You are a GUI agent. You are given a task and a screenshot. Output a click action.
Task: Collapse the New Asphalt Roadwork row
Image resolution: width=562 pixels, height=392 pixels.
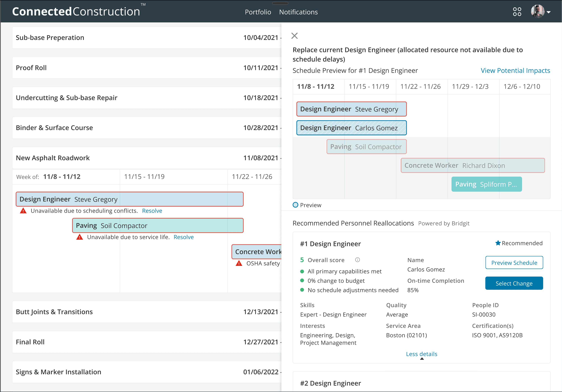[147, 158]
